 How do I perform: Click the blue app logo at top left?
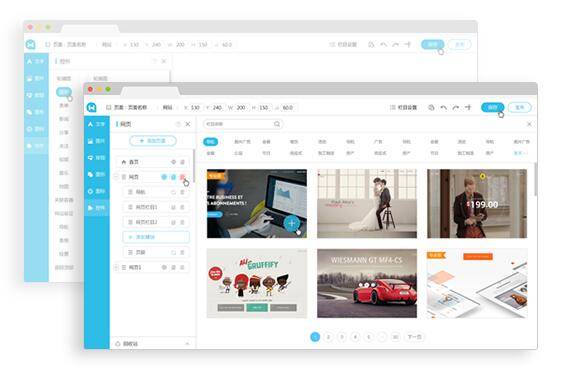92,107
